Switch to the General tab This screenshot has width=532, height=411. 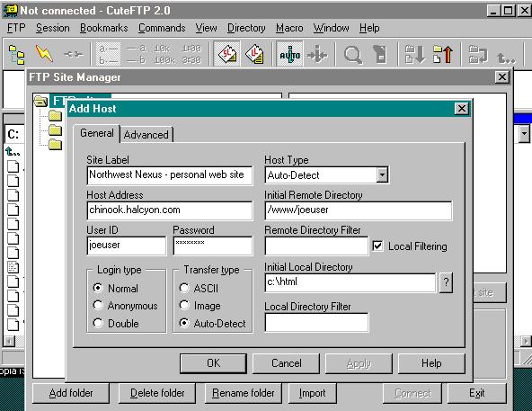[97, 133]
